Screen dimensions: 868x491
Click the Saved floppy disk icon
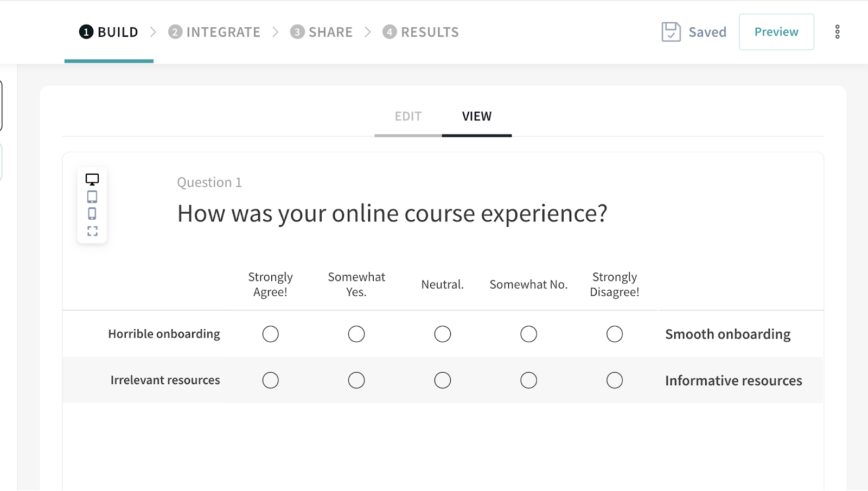pos(671,32)
